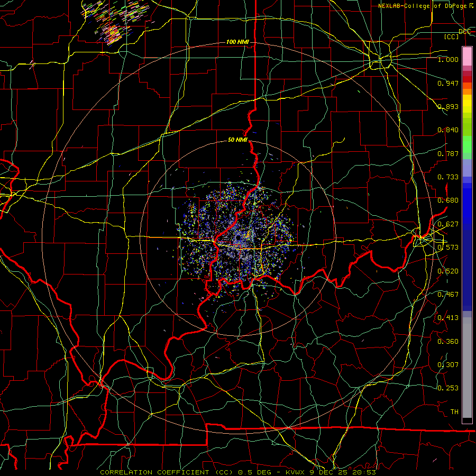This screenshot has height=476, width=476.
Task: Click the 0.520 legend value
Action: click(448, 271)
